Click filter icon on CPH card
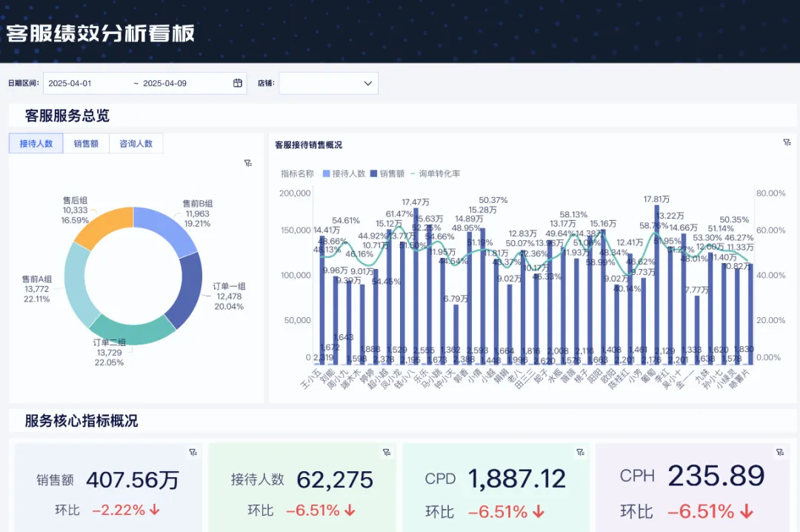This screenshot has width=800, height=532. click(779, 452)
